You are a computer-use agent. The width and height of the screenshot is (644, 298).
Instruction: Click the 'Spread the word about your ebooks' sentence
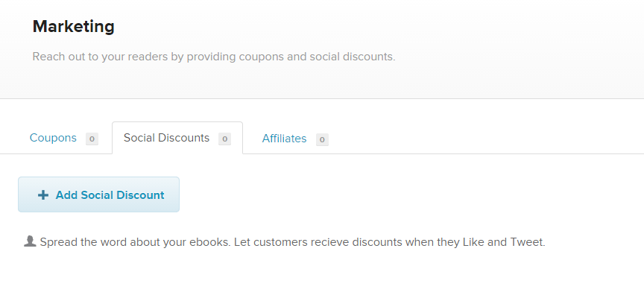click(x=135, y=242)
